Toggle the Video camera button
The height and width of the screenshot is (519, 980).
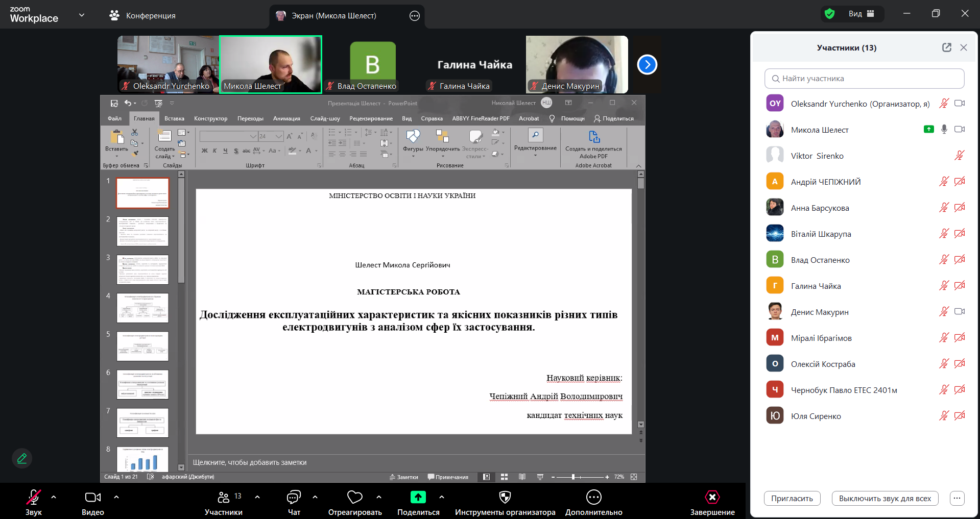93,497
